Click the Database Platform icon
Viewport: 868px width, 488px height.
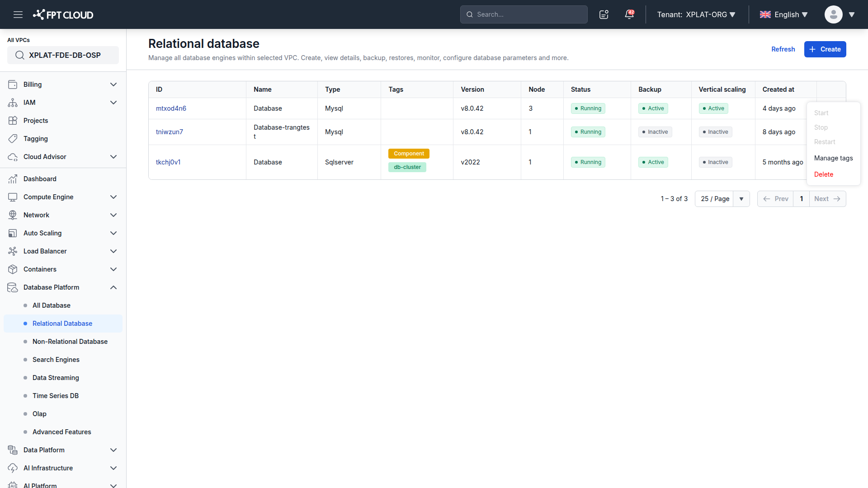pyautogui.click(x=13, y=287)
